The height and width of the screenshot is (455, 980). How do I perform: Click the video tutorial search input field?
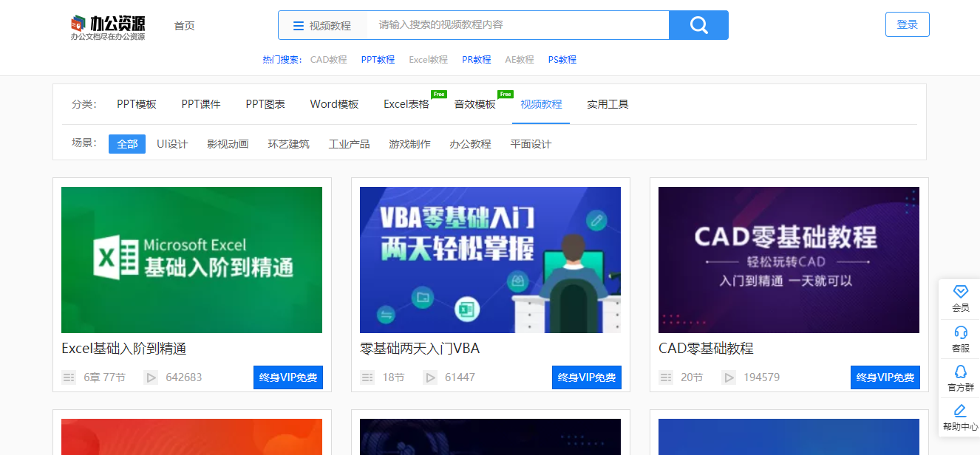pyautogui.click(x=517, y=25)
